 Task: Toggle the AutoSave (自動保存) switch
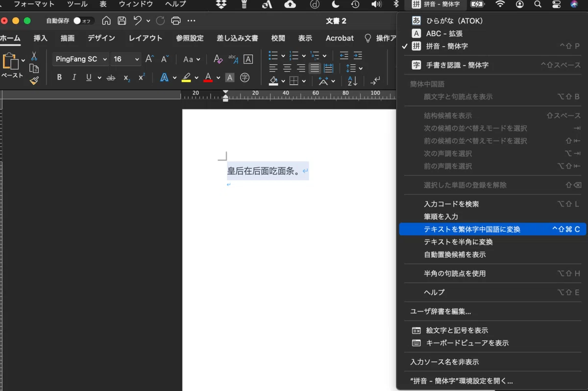coord(83,21)
